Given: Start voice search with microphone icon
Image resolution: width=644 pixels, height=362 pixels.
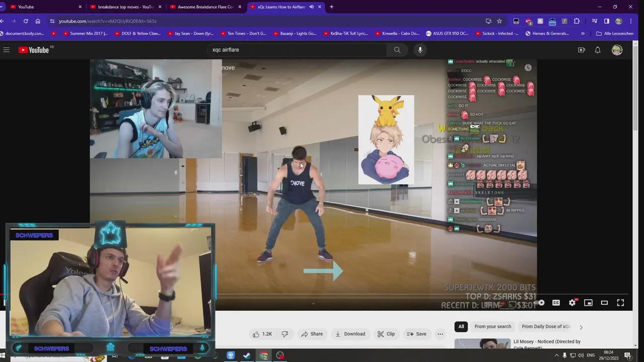Looking at the screenshot, I should click(420, 50).
